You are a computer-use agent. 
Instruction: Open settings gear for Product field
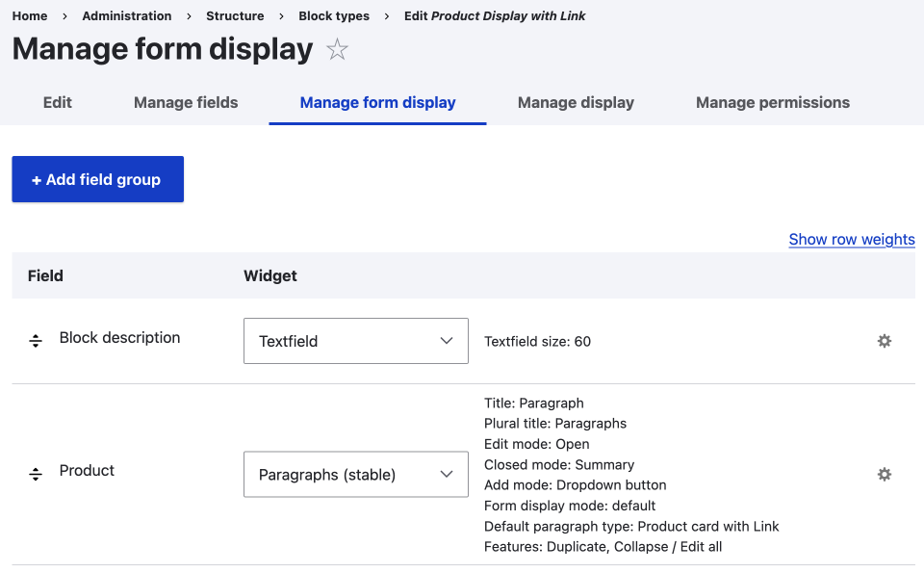pos(884,474)
